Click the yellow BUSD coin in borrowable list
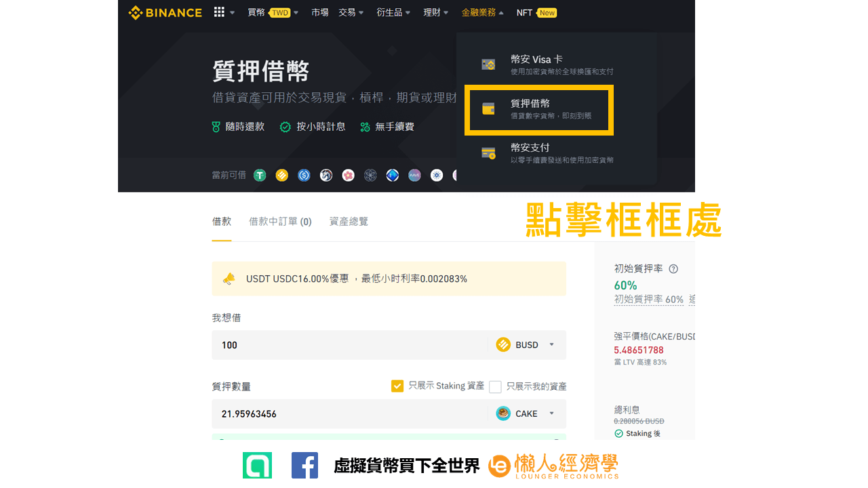This screenshot has height=488, width=868. (x=282, y=176)
